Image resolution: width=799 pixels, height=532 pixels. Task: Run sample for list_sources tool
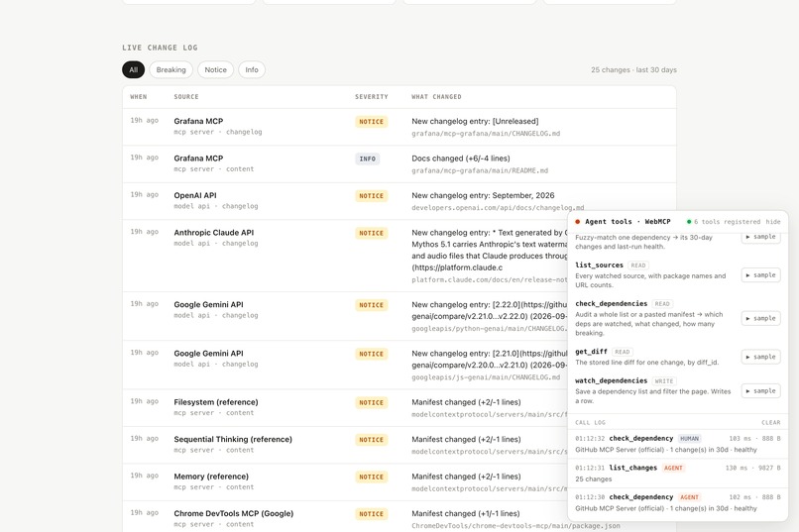coord(760,274)
